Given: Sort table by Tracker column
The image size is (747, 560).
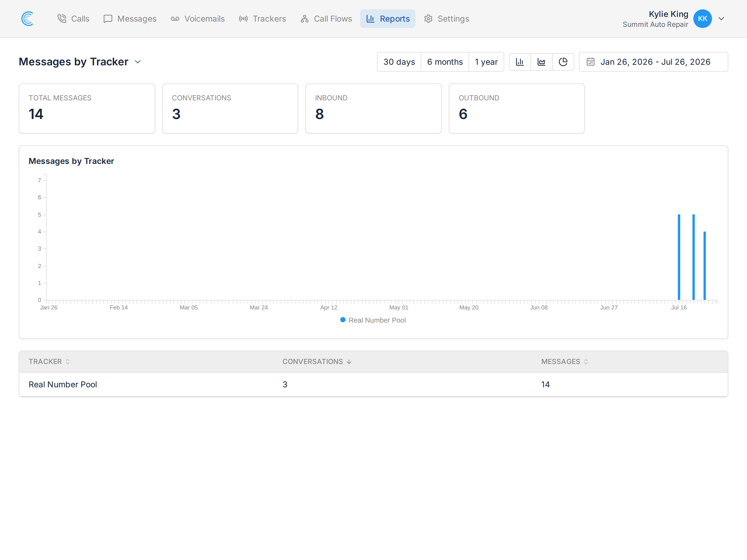Looking at the screenshot, I should pyautogui.click(x=49, y=361).
